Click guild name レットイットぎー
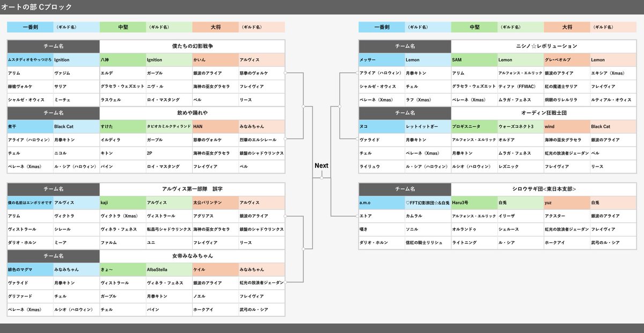 tap(428, 126)
